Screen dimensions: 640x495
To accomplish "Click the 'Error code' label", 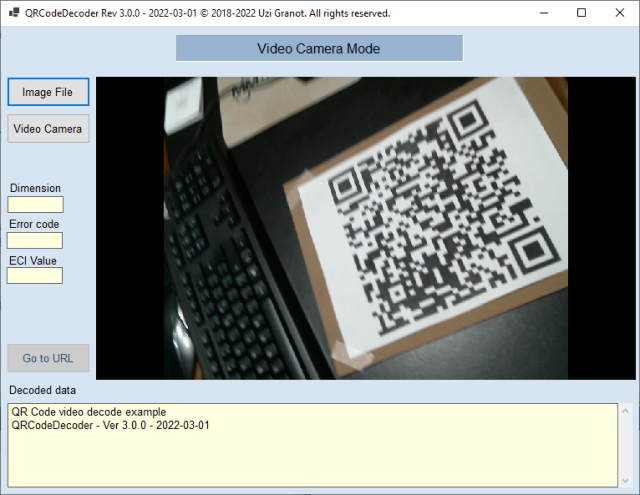I will (34, 224).
